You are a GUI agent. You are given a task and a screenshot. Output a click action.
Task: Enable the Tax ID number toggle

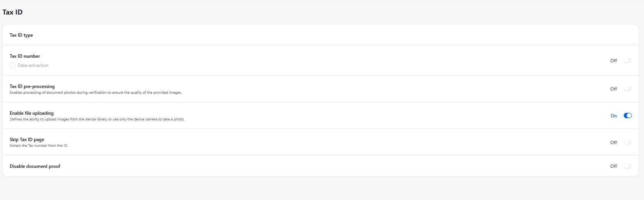pyautogui.click(x=628, y=60)
